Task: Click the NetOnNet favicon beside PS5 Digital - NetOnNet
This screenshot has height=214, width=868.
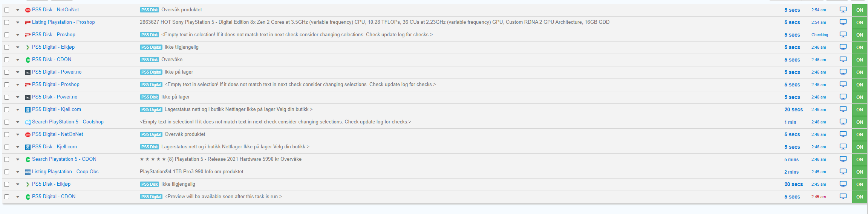Action: click(28, 135)
